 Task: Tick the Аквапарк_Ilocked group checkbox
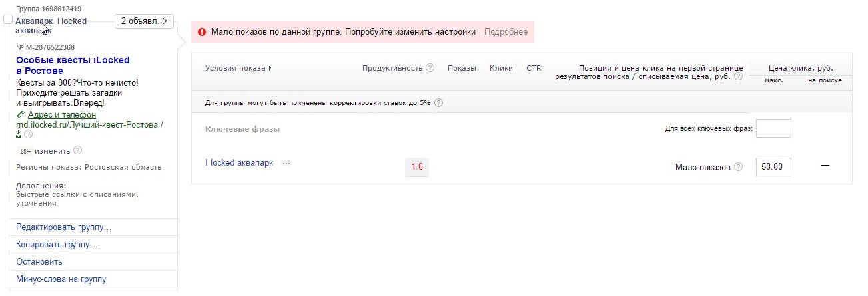coord(8,21)
